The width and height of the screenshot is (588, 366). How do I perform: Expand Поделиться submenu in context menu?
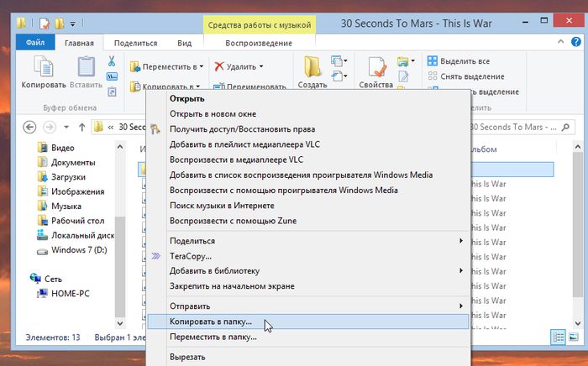point(461,241)
